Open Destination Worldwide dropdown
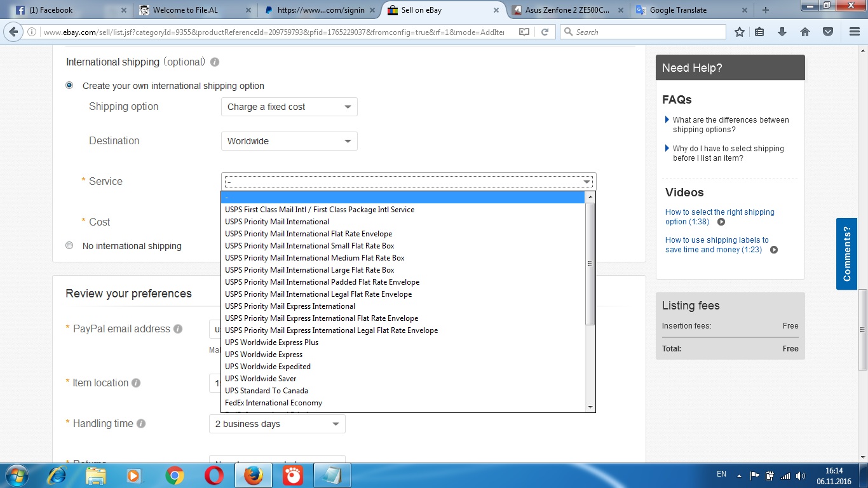This screenshot has height=488, width=868. point(289,141)
